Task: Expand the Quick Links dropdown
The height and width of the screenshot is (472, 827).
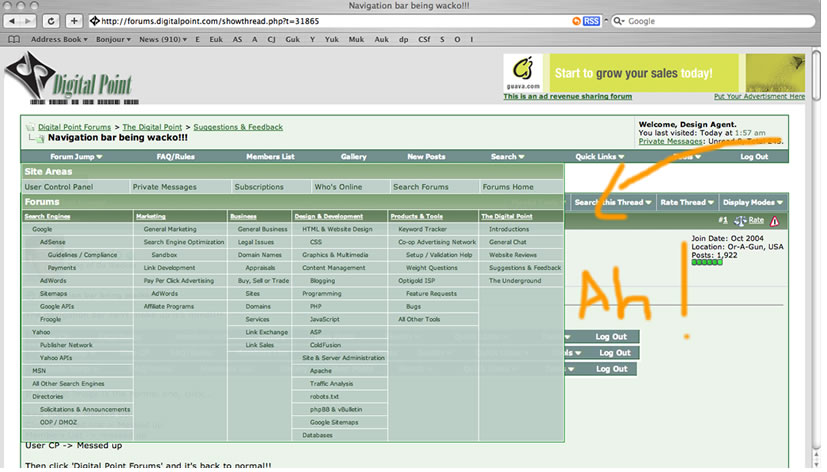Action: click(x=600, y=157)
